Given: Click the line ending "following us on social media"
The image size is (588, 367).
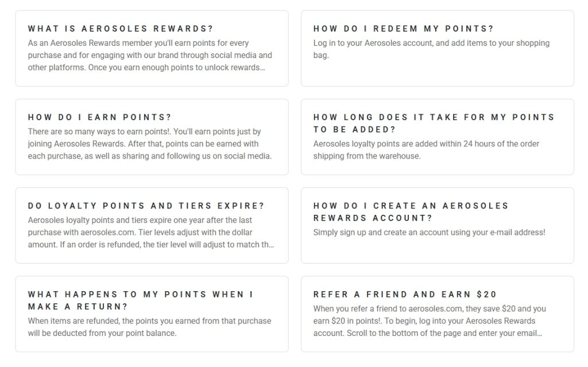Looking at the screenshot, I should pyautogui.click(x=149, y=156).
